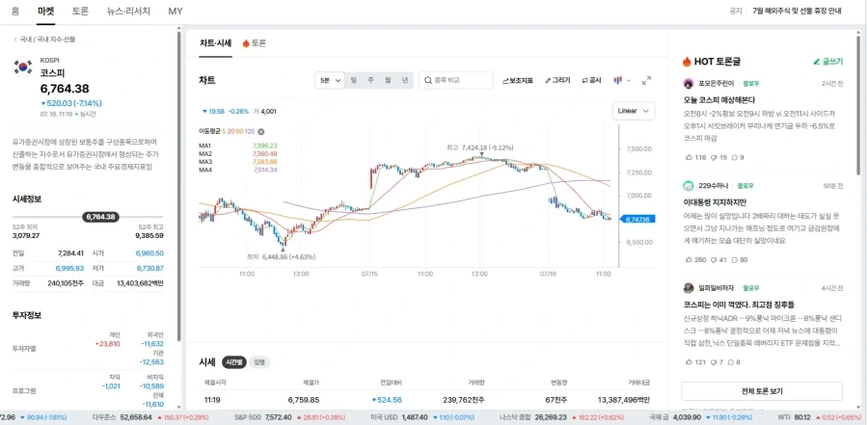Open the 뉴스·리서치 tab

pos(128,11)
